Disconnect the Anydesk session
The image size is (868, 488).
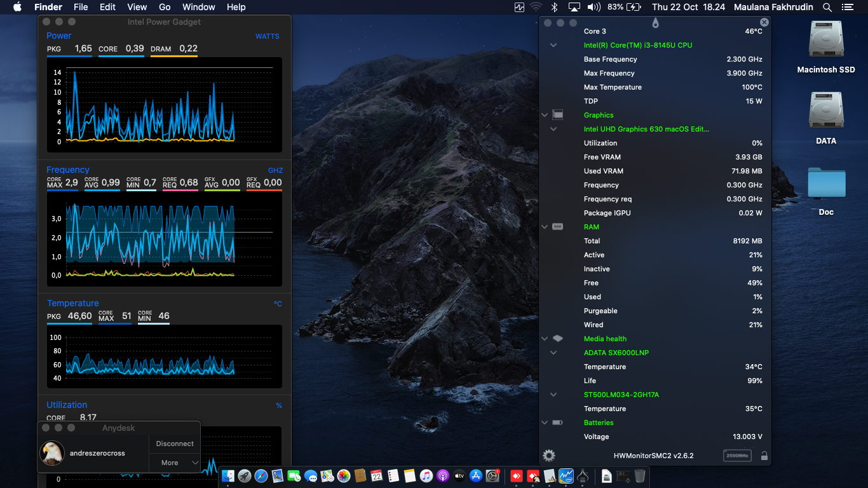[x=175, y=444]
